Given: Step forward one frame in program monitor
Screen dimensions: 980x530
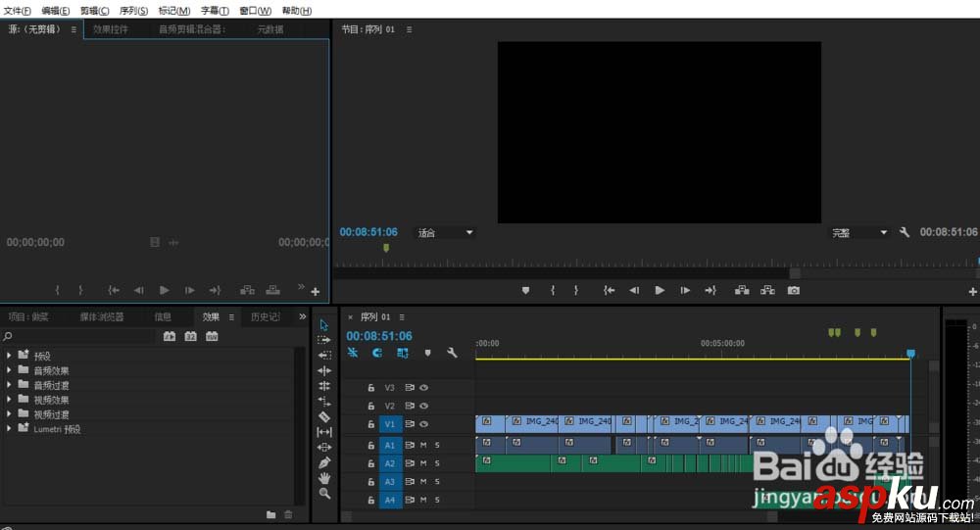Looking at the screenshot, I should point(685,291).
